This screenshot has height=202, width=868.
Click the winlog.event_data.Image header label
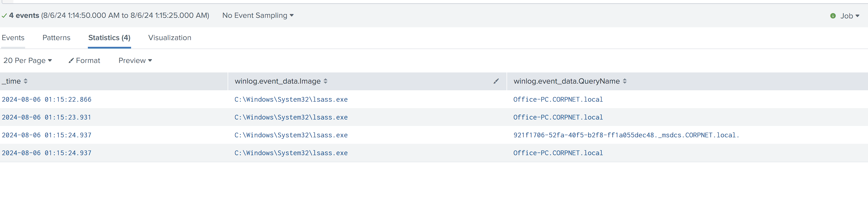coord(278,81)
